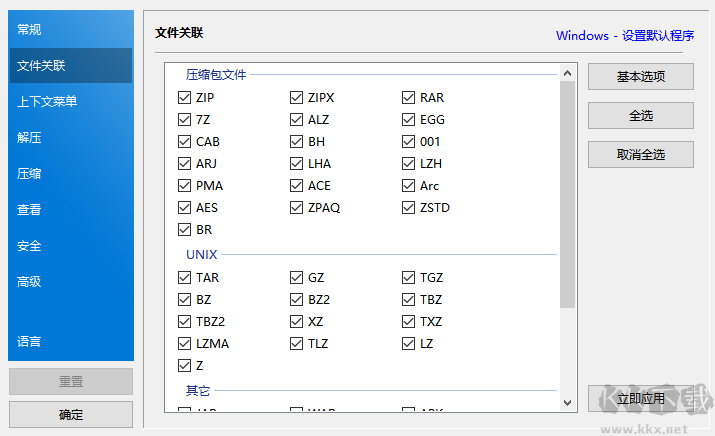Click the 基本选项 button

pyautogui.click(x=640, y=77)
